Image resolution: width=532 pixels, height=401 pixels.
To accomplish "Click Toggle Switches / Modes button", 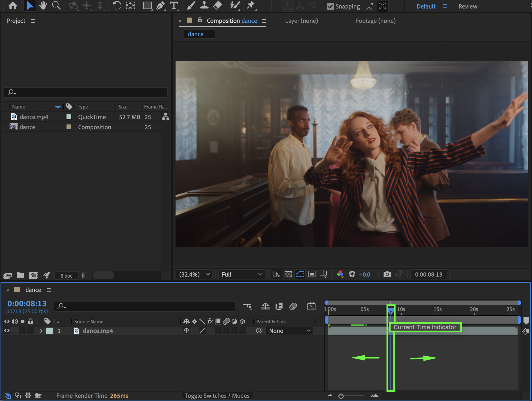I will pos(217,396).
